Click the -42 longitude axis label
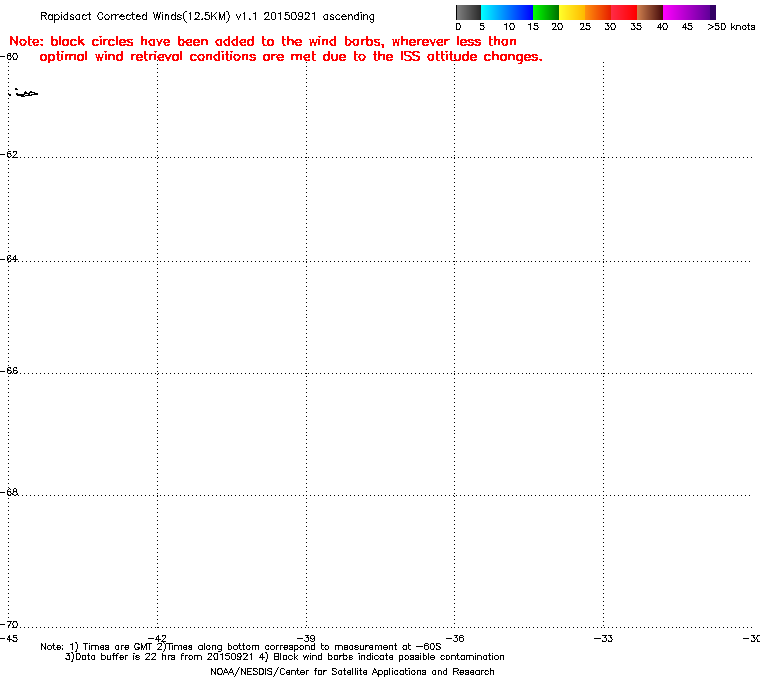The width and height of the screenshot is (760, 688). (x=157, y=639)
